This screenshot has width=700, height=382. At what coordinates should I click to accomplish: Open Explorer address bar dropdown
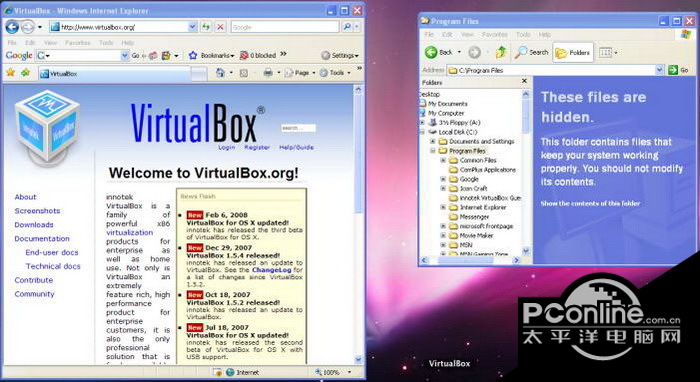click(659, 70)
